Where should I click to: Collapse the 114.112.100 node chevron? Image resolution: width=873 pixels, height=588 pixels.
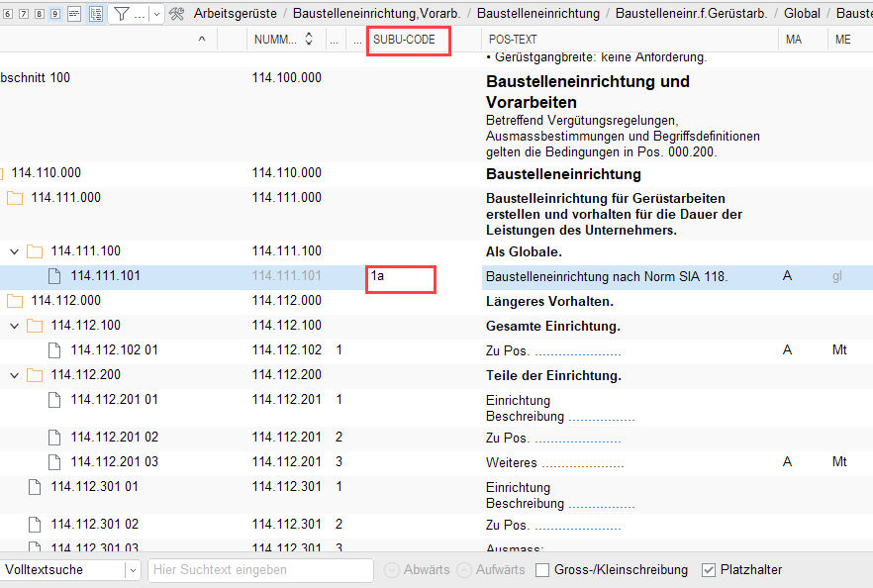click(15, 326)
